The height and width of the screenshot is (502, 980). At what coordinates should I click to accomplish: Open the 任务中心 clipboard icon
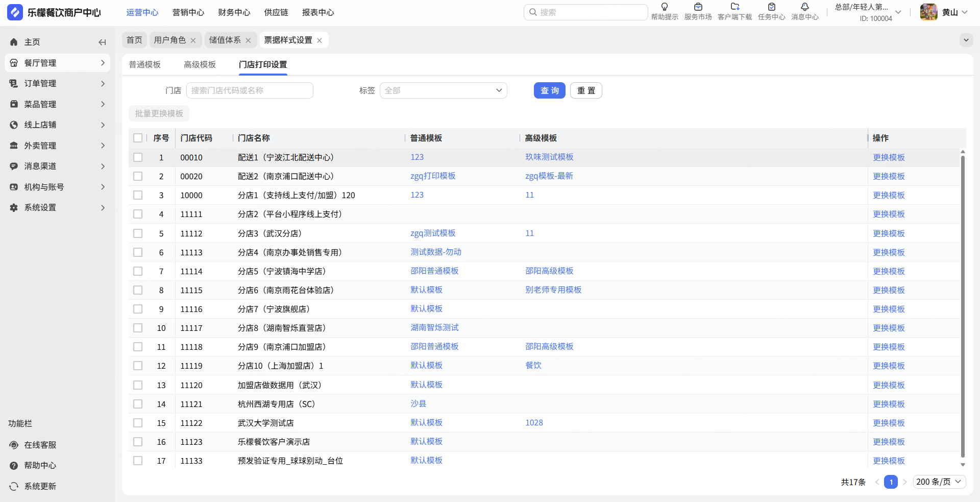tap(771, 7)
